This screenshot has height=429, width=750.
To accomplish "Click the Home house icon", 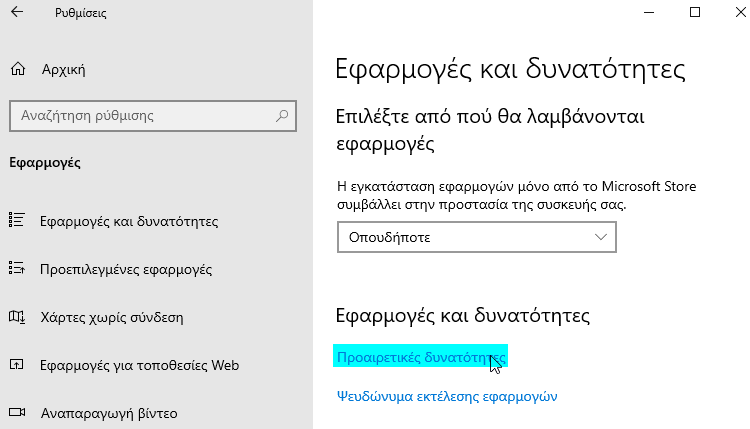I will [x=18, y=69].
